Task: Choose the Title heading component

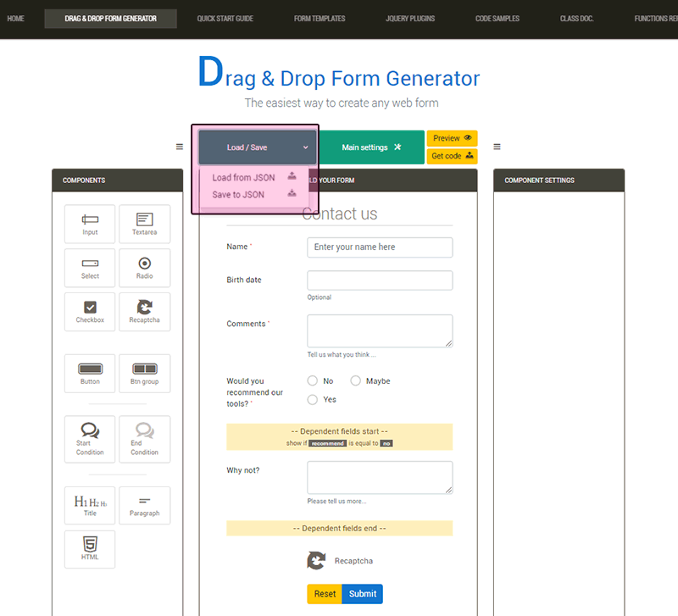Action: point(90,505)
